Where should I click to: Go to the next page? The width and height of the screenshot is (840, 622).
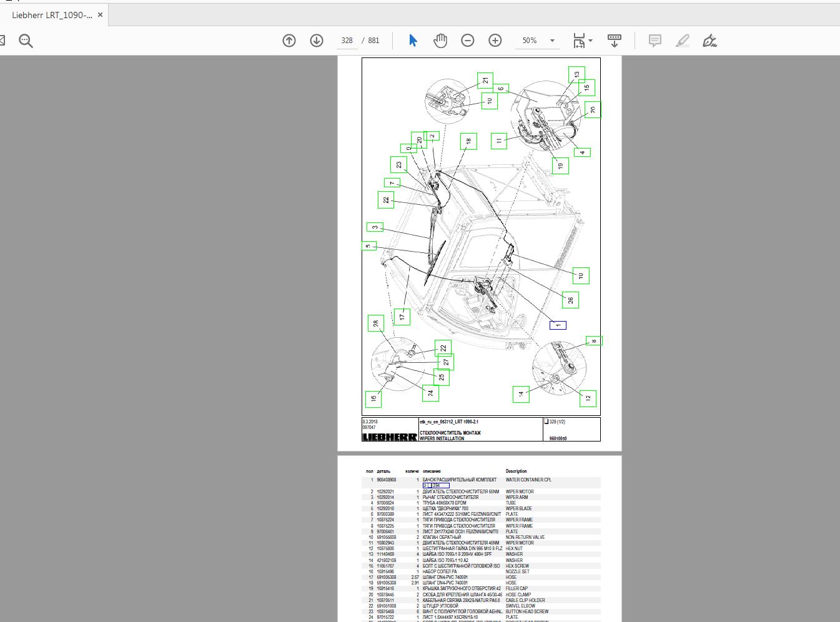click(x=317, y=40)
